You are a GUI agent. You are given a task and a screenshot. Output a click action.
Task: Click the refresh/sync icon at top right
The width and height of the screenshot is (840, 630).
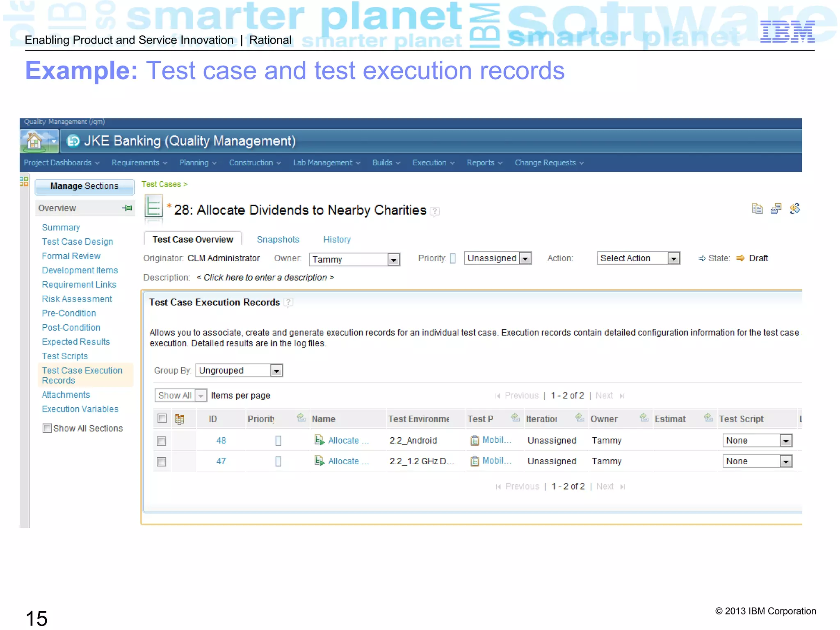pos(795,209)
